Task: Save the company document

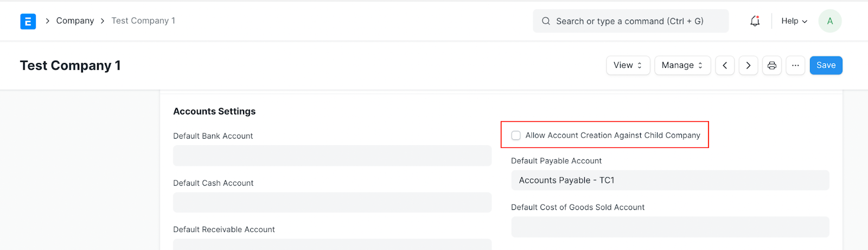Action: point(826,65)
